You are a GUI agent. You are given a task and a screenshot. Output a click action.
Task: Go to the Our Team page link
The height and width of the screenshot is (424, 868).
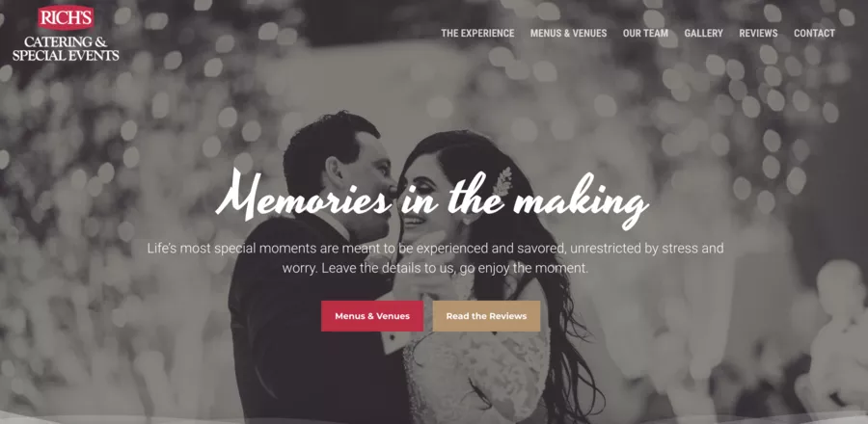coord(645,33)
